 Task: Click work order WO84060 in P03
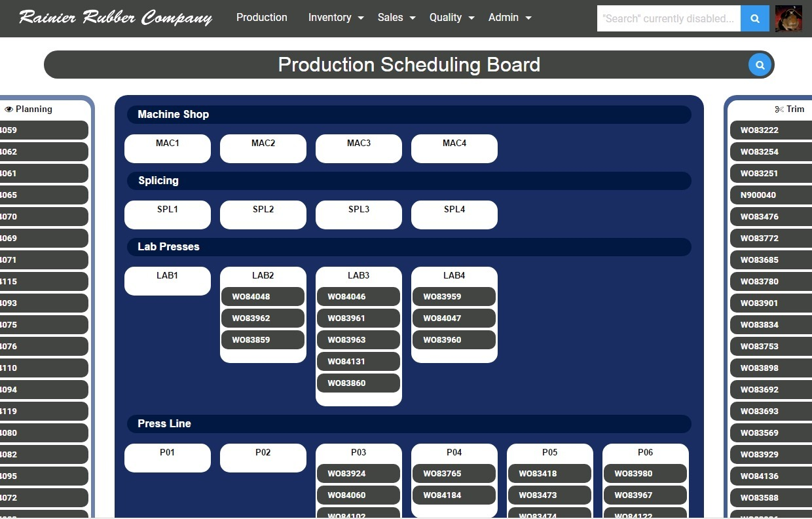359,495
